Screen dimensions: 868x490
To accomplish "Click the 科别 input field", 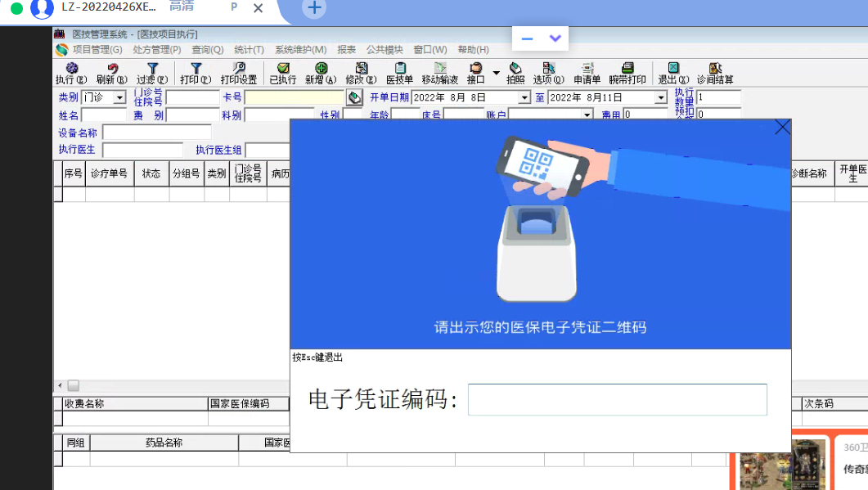I will [x=280, y=115].
